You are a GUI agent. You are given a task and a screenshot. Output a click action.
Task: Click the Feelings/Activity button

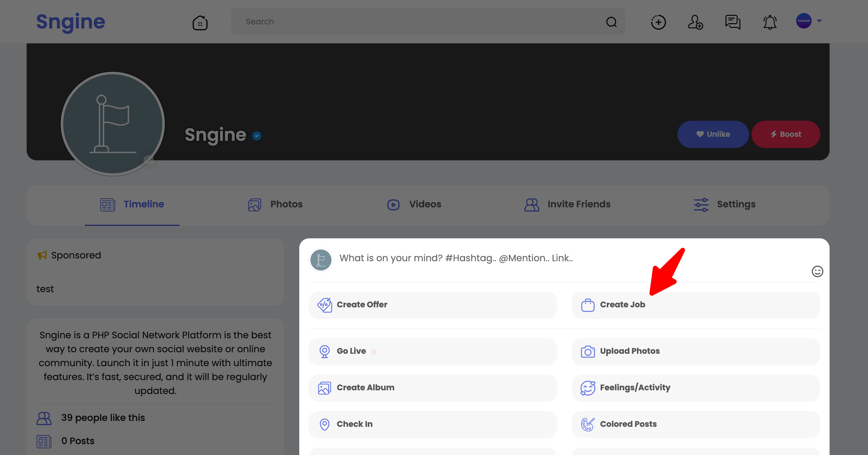click(x=696, y=388)
